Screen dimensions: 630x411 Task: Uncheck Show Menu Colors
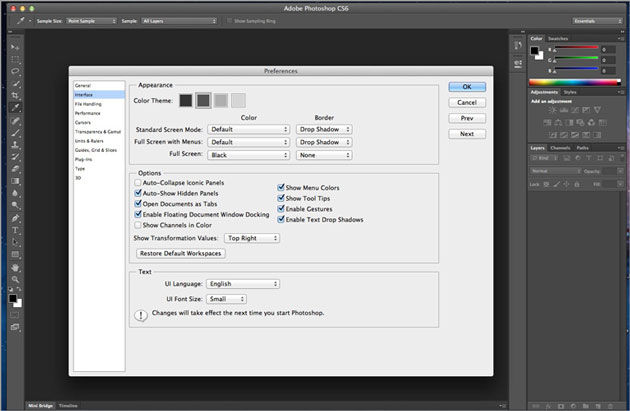281,188
